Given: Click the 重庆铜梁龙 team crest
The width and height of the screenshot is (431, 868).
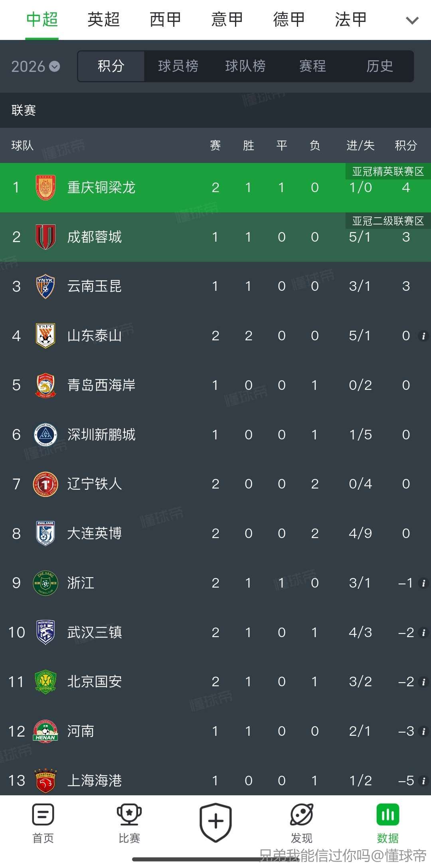Looking at the screenshot, I should [x=45, y=187].
